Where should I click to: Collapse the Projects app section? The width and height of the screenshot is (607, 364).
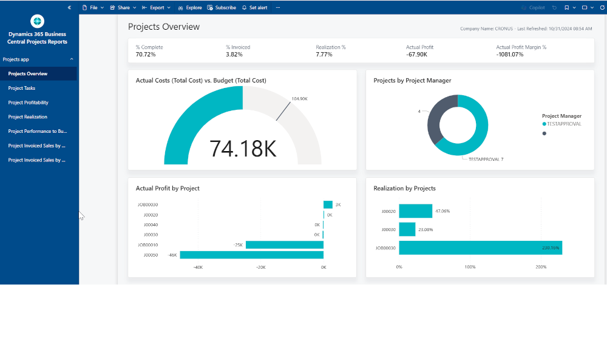click(72, 59)
